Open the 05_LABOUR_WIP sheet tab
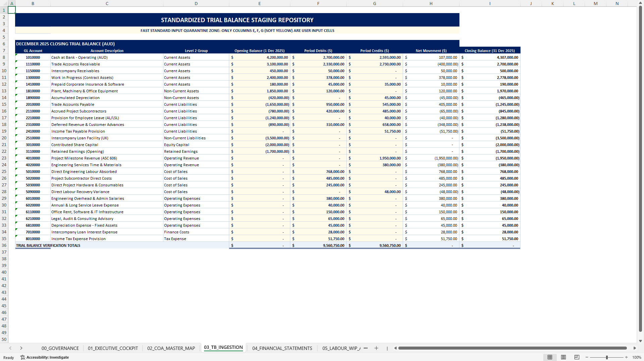 click(341, 348)
